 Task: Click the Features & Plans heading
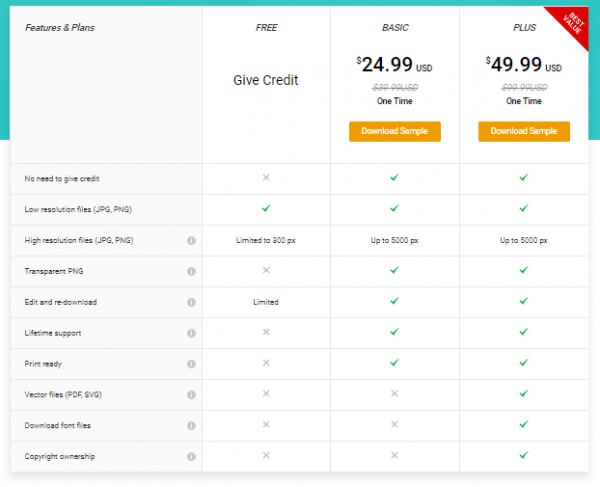(62, 28)
